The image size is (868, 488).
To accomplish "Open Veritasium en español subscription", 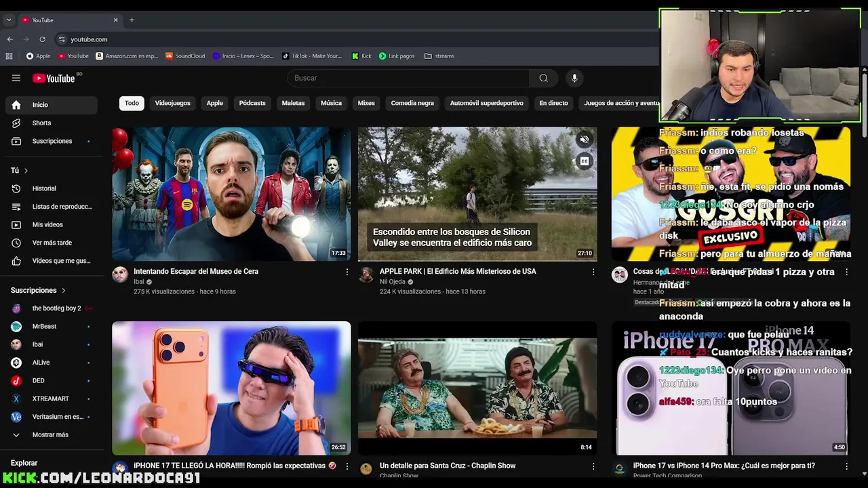I will [x=52, y=417].
